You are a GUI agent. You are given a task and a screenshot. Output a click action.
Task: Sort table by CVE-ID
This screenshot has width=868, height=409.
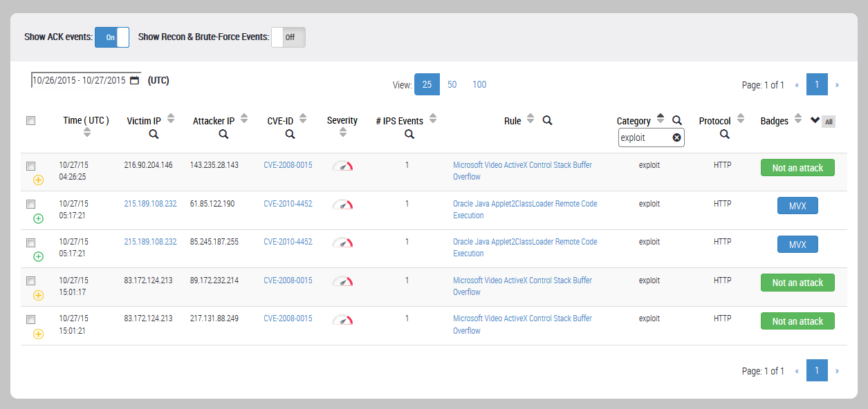(304, 118)
